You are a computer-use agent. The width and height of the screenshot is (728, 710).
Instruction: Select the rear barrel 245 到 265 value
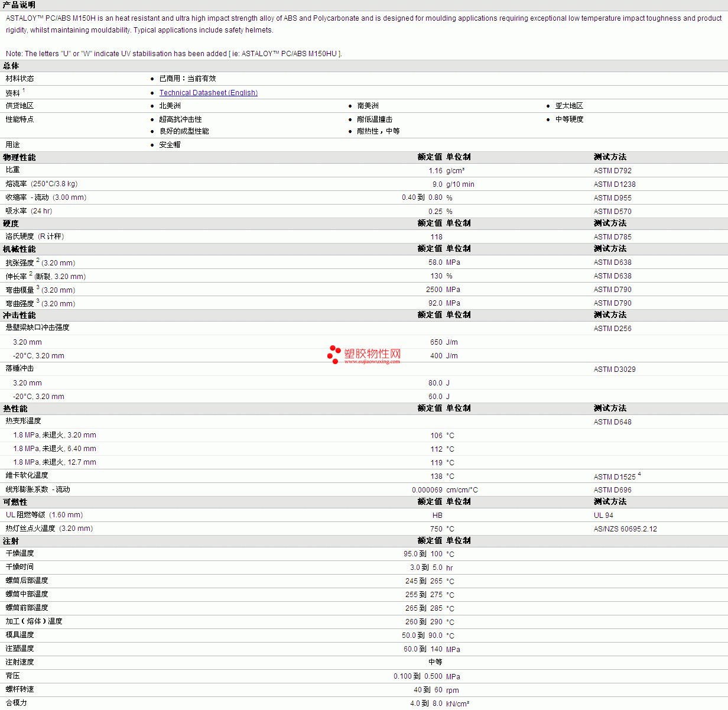click(424, 582)
